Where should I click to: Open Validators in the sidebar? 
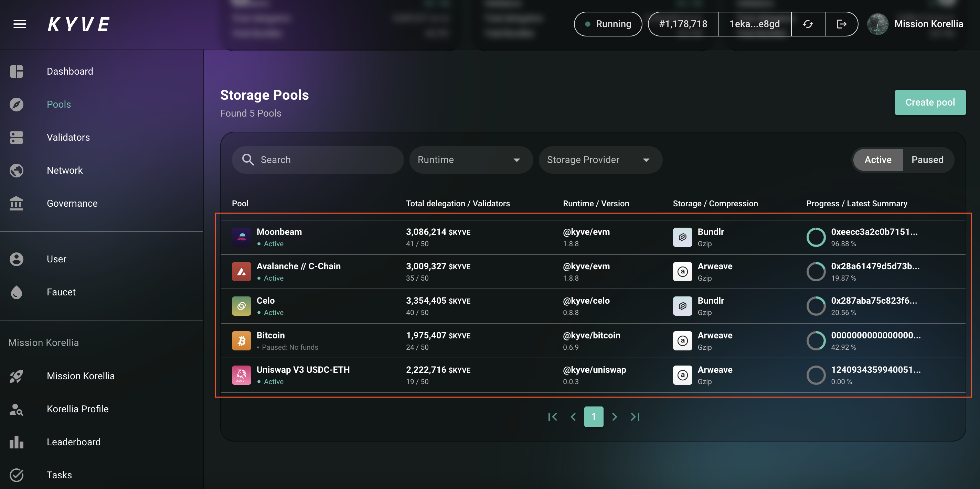point(68,137)
